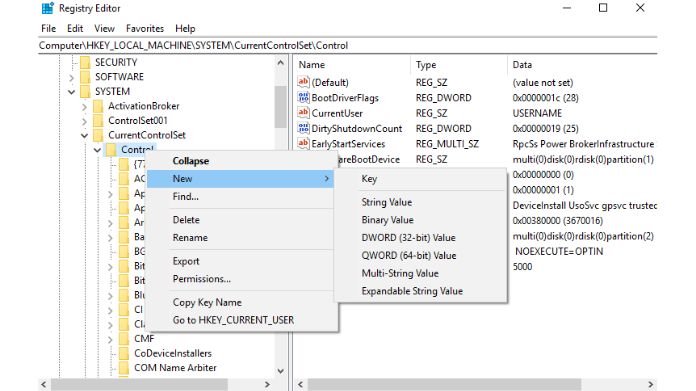The image size is (696, 391).
Task: Click the USERNAME data cell
Action: (537, 113)
